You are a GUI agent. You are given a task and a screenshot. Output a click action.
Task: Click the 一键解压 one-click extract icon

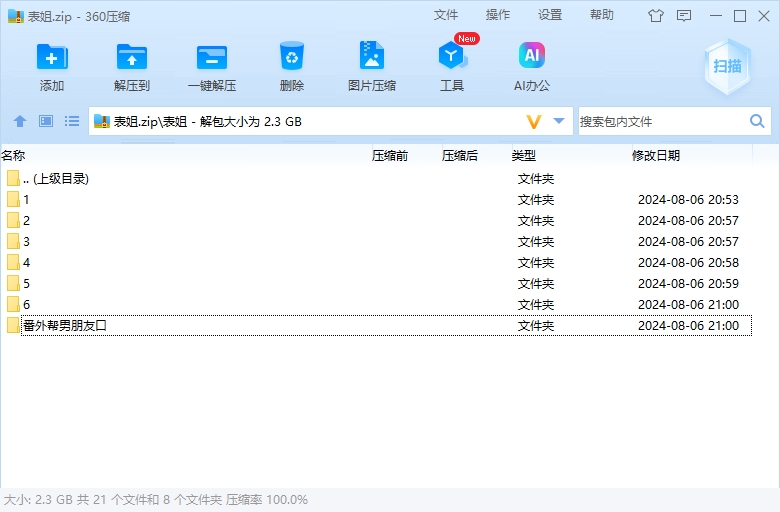pyautogui.click(x=212, y=58)
